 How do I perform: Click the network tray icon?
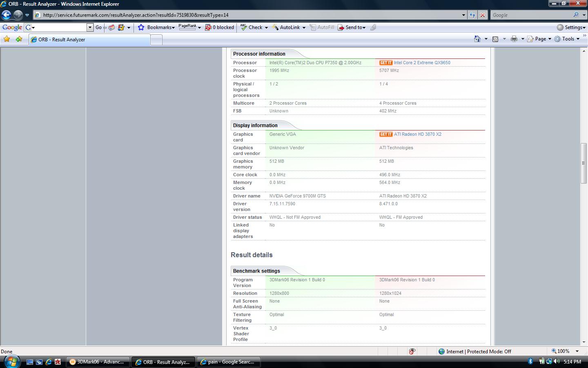click(x=549, y=361)
